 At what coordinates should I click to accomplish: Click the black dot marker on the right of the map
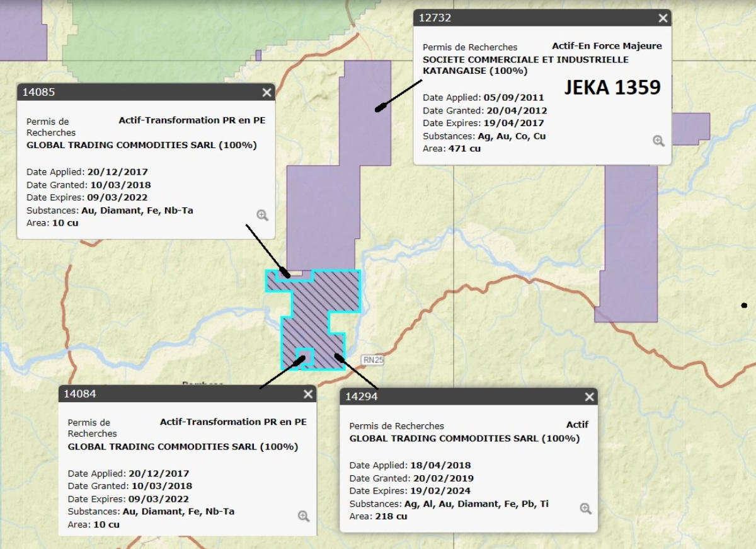tap(744, 306)
